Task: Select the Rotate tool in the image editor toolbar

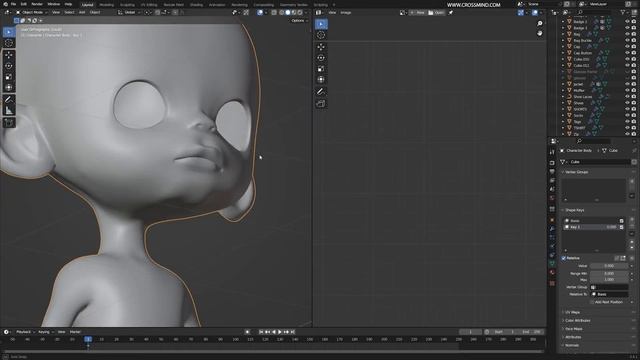Action: tap(321, 58)
